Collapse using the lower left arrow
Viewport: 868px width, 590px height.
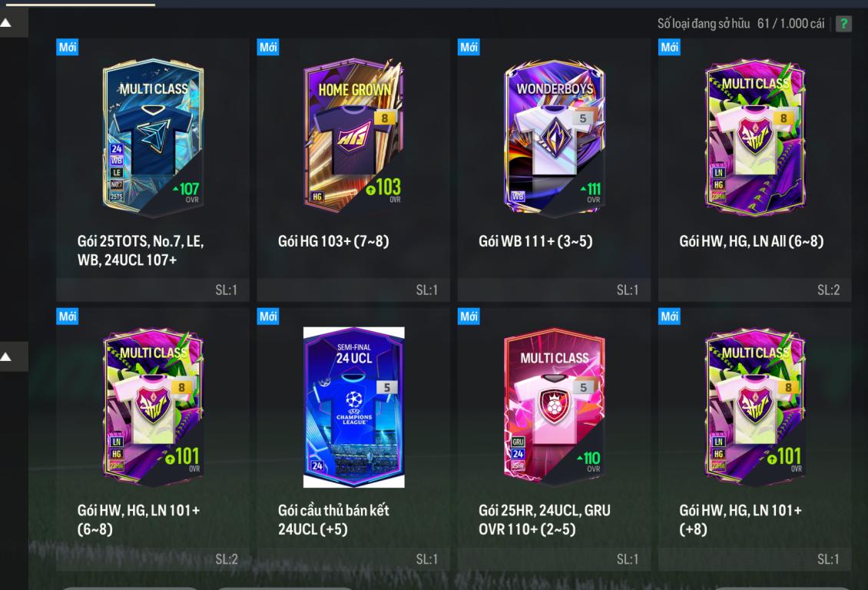6,357
